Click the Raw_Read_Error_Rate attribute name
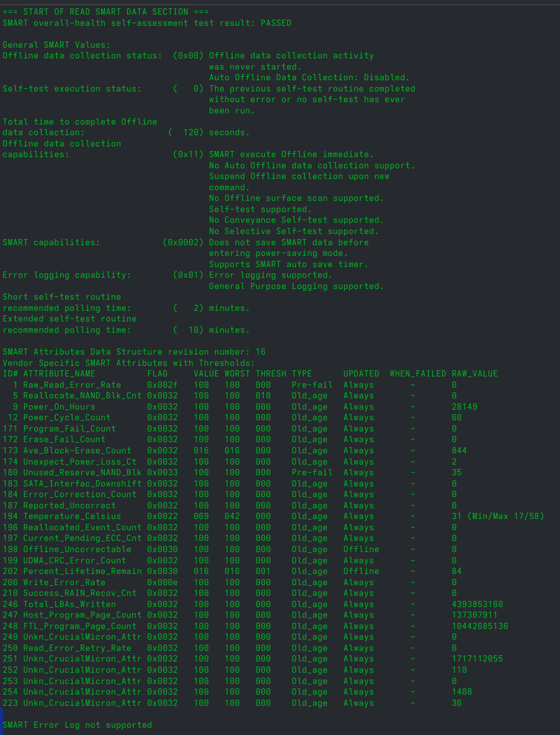 click(x=72, y=385)
